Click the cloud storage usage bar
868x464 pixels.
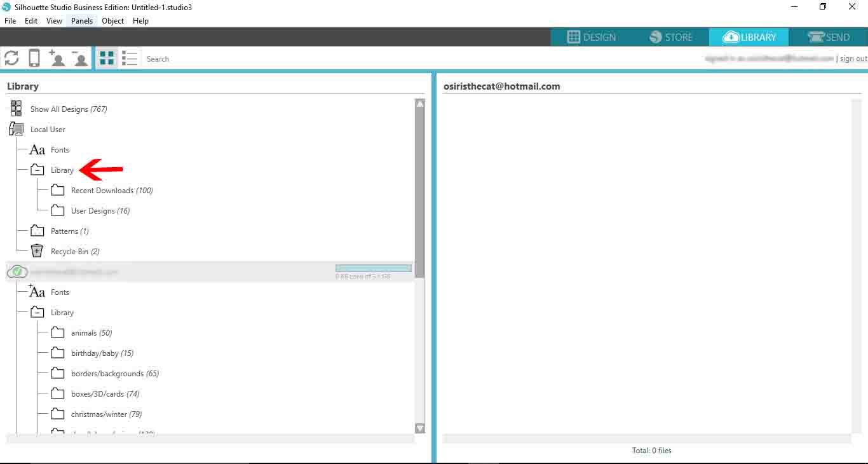coord(374,268)
